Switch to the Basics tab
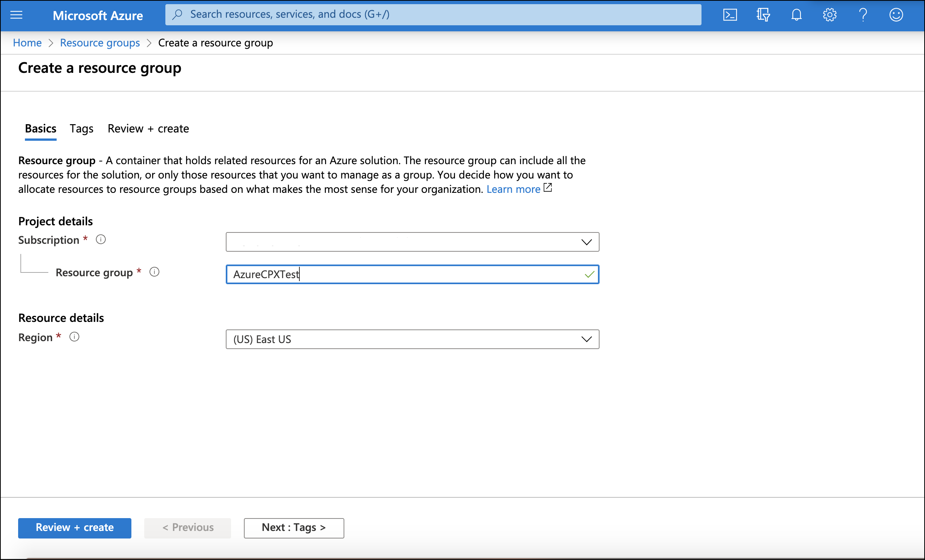 [x=41, y=129]
